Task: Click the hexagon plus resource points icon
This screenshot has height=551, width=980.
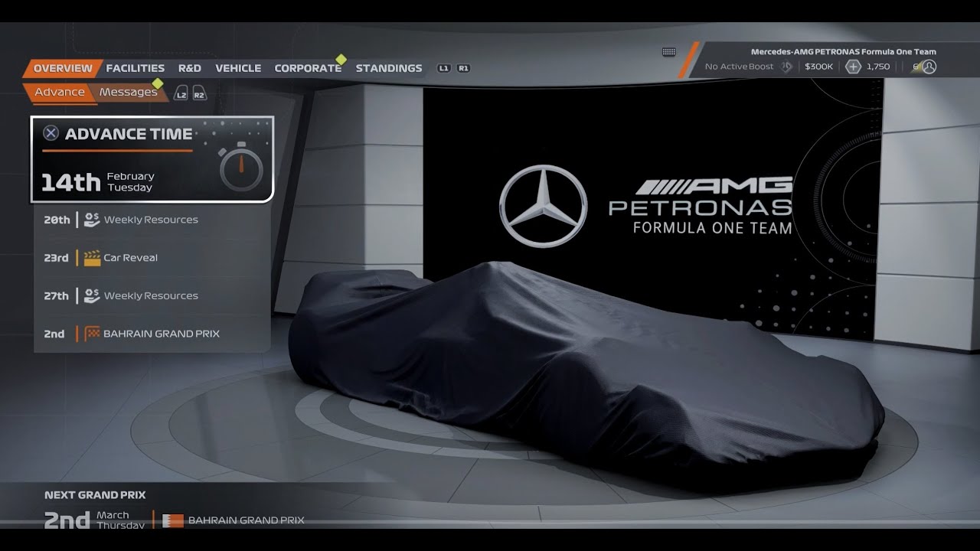Action: [853, 67]
